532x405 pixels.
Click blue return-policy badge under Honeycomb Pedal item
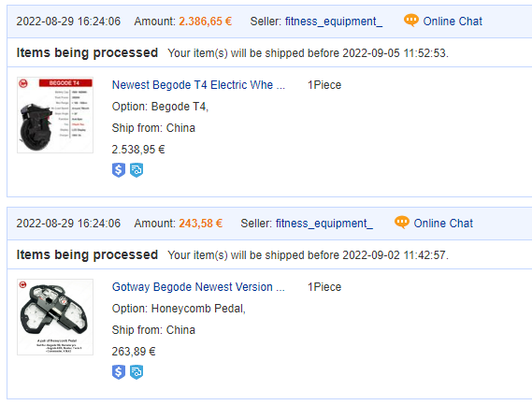click(137, 371)
